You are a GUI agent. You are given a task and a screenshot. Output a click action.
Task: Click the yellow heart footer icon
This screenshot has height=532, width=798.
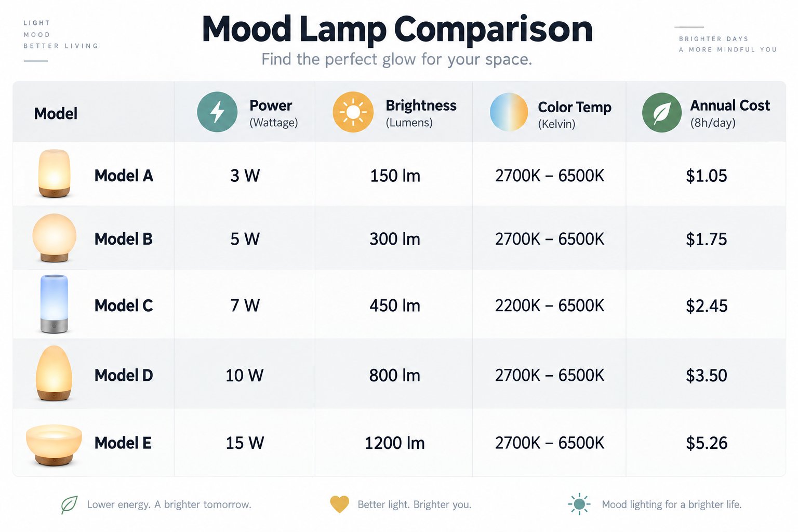339,504
